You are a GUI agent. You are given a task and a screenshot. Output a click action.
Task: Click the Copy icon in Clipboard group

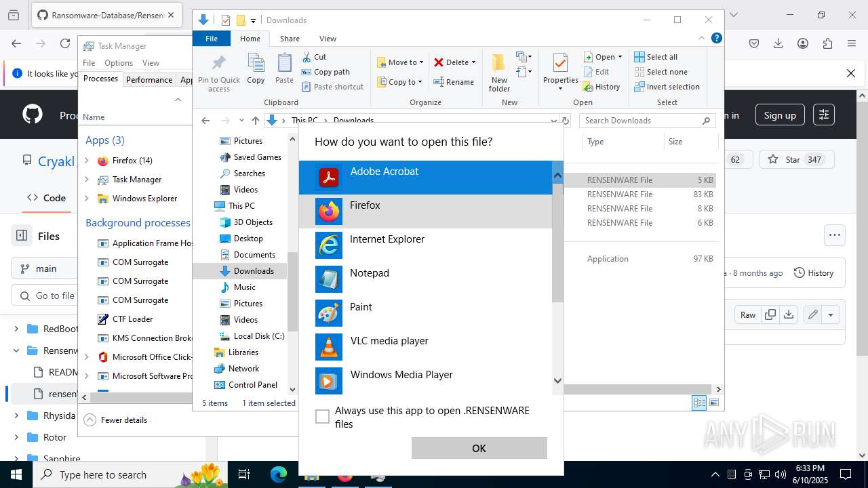(256, 68)
